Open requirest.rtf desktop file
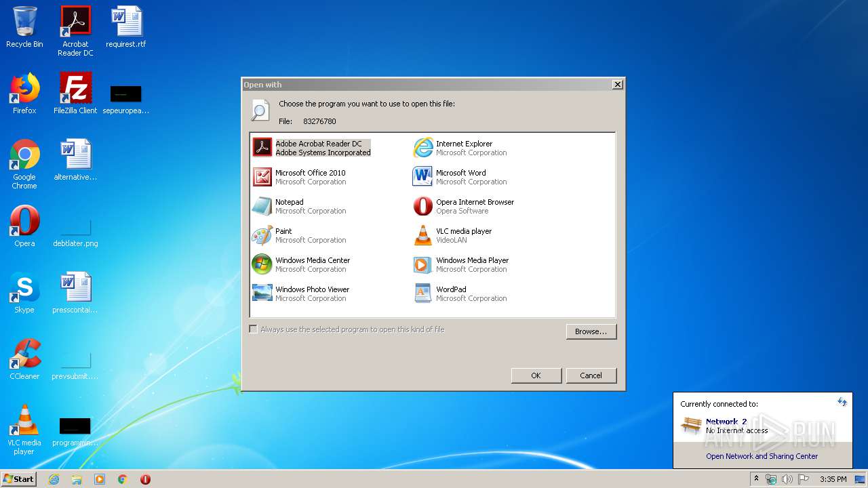Viewport: 868px width, 488px height. (x=126, y=27)
